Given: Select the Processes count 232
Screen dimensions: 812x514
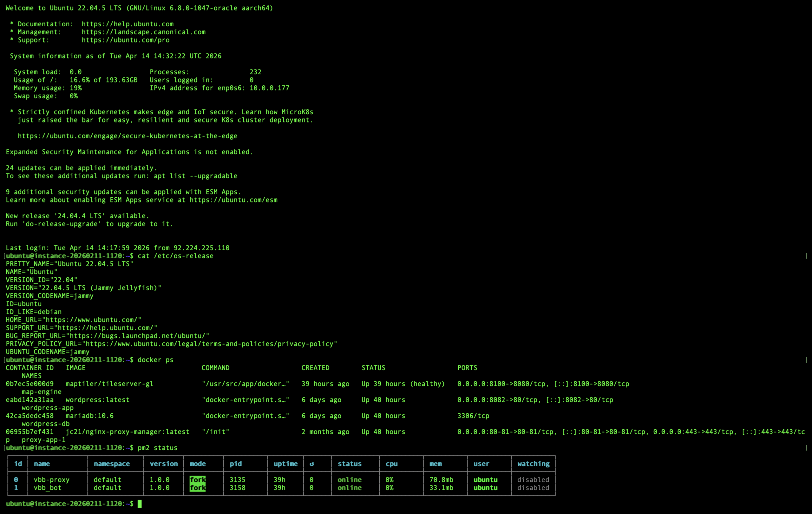Looking at the screenshot, I should [255, 72].
